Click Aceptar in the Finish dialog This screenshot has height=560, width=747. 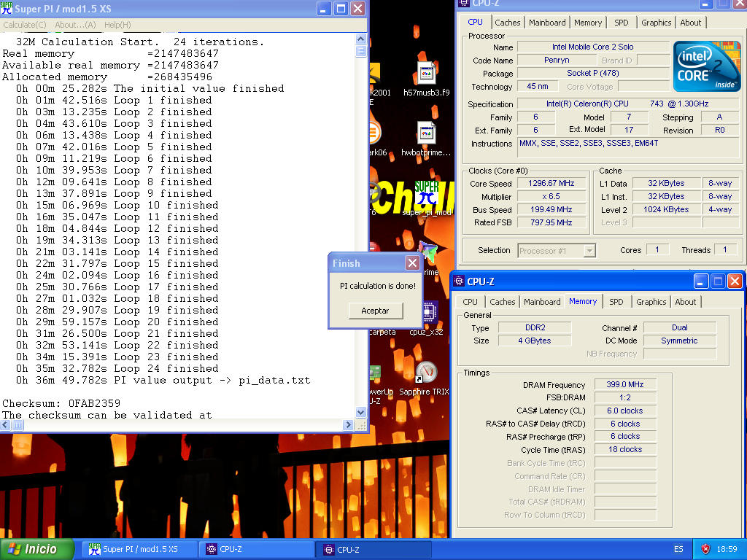point(376,311)
